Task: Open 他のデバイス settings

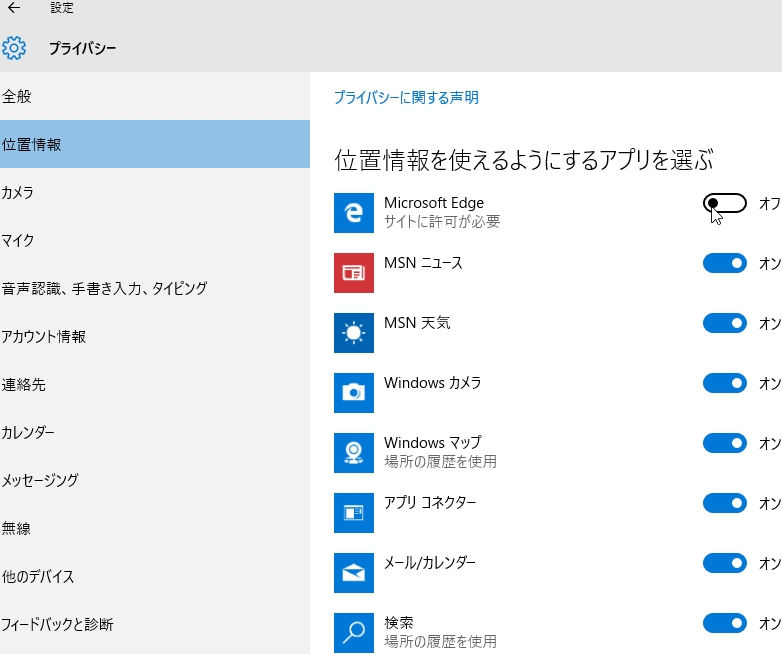Action: point(155,576)
